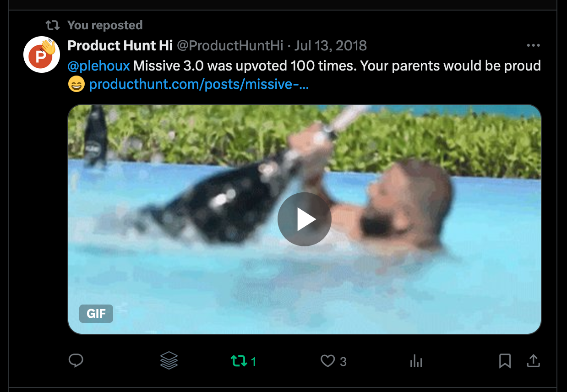Play the pool celebration GIF
567x392 pixels.
click(x=304, y=219)
